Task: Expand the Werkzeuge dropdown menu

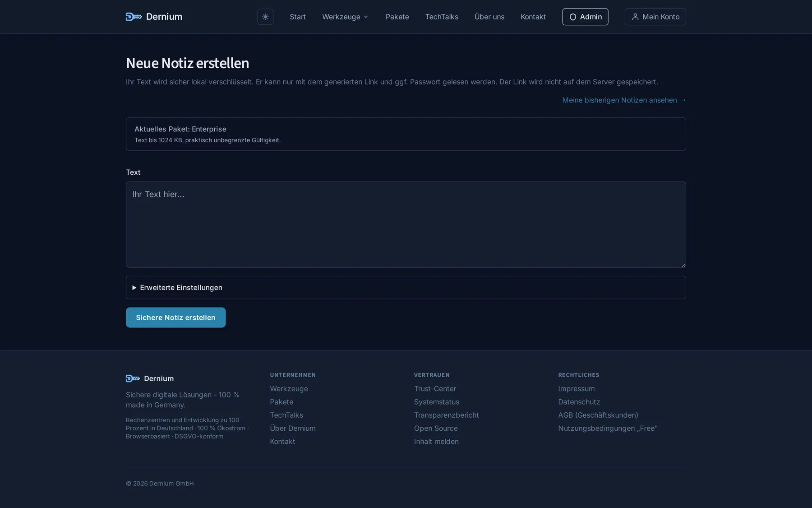Action: click(345, 17)
